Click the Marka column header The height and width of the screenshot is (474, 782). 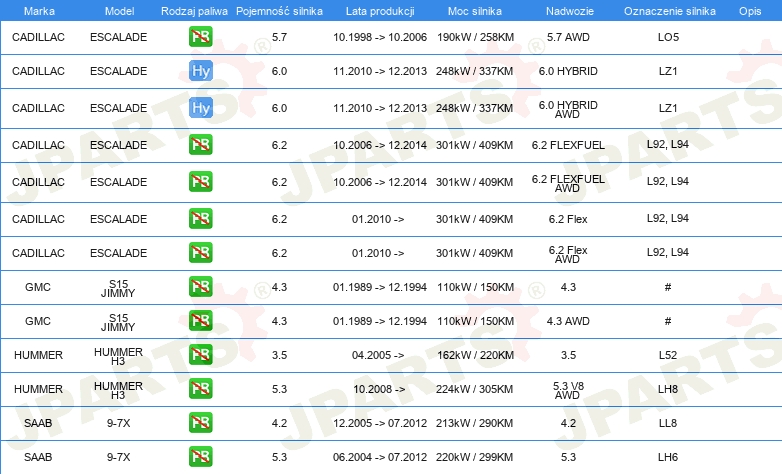(39, 11)
